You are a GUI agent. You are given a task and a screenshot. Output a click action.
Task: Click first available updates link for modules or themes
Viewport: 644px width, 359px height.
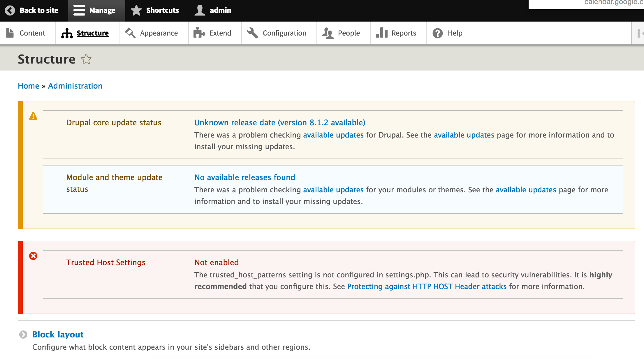pos(333,190)
